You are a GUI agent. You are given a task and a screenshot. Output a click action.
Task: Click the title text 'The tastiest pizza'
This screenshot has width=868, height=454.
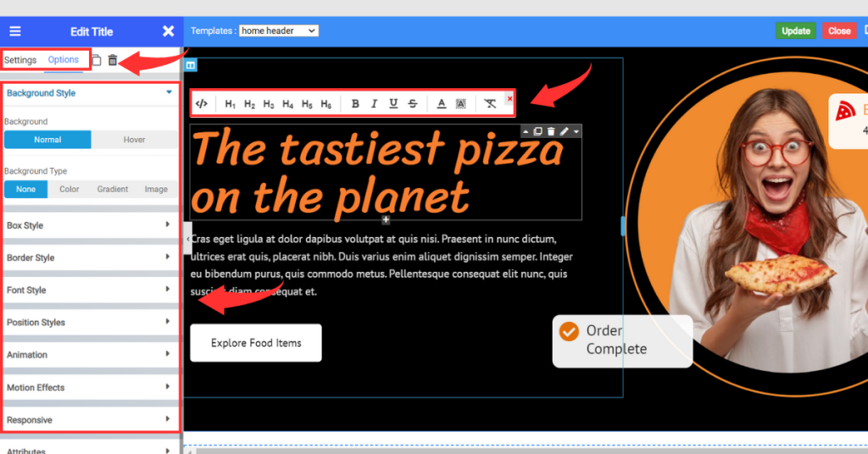[377, 148]
